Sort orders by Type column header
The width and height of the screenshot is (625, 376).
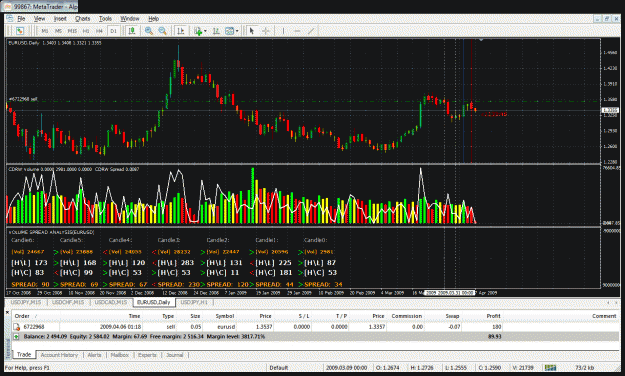pyautogui.click(x=168, y=316)
